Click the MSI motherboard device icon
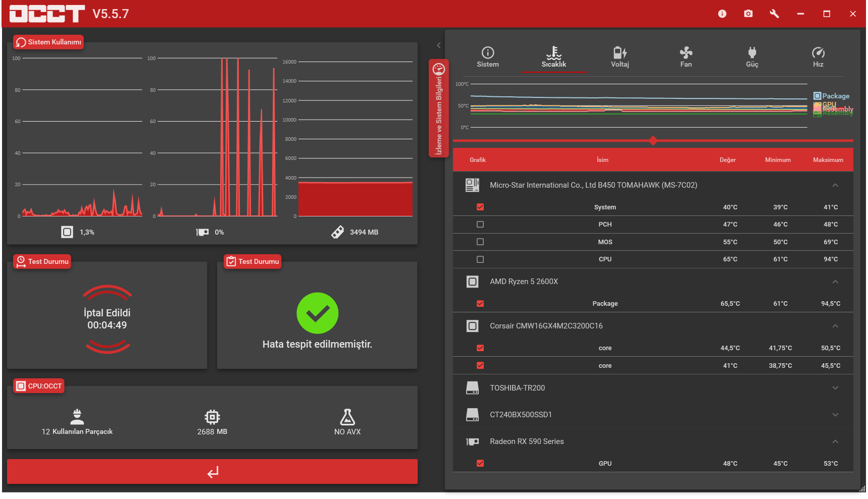Screen dimensions: 868x499 [472, 185]
